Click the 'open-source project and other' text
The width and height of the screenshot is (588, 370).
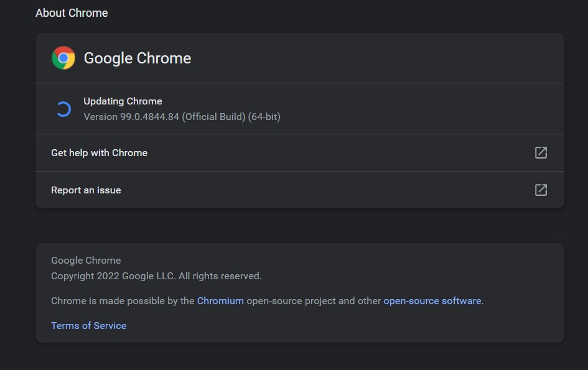pyautogui.click(x=314, y=301)
